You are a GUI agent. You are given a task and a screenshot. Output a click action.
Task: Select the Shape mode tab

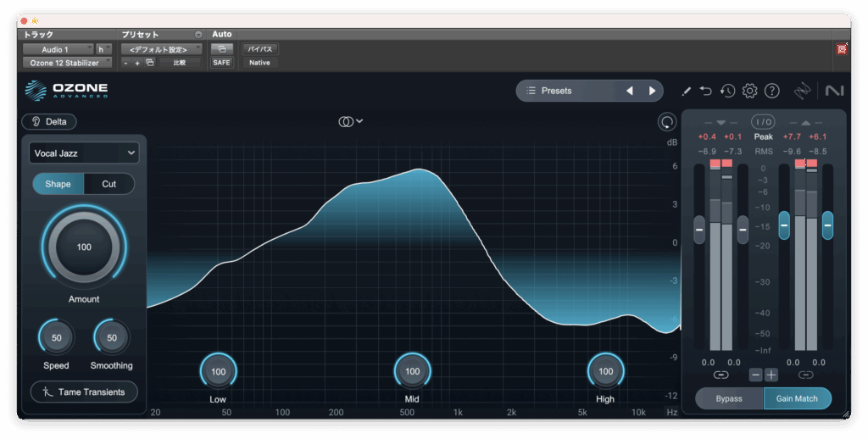(58, 184)
